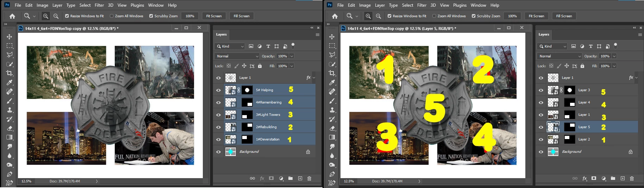The image size is (644, 188).
Task: Open the Kind filter dropdown in left panel
Action: coord(230,46)
